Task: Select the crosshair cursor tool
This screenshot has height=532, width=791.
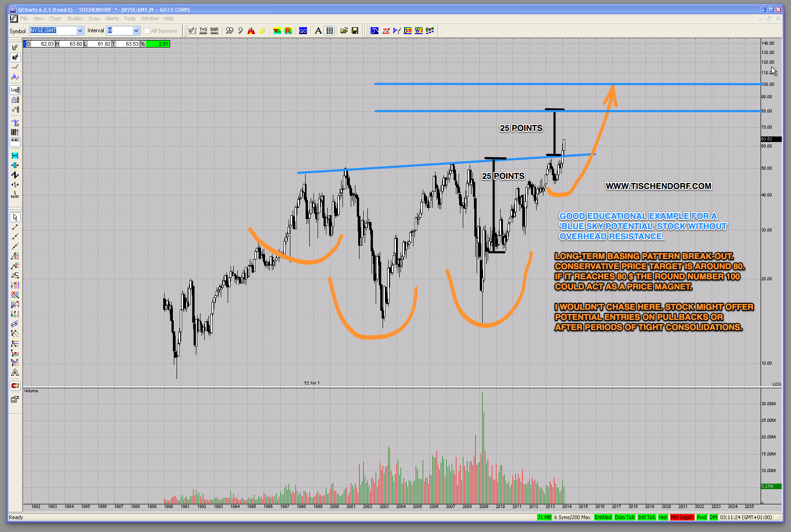Action: [15, 123]
